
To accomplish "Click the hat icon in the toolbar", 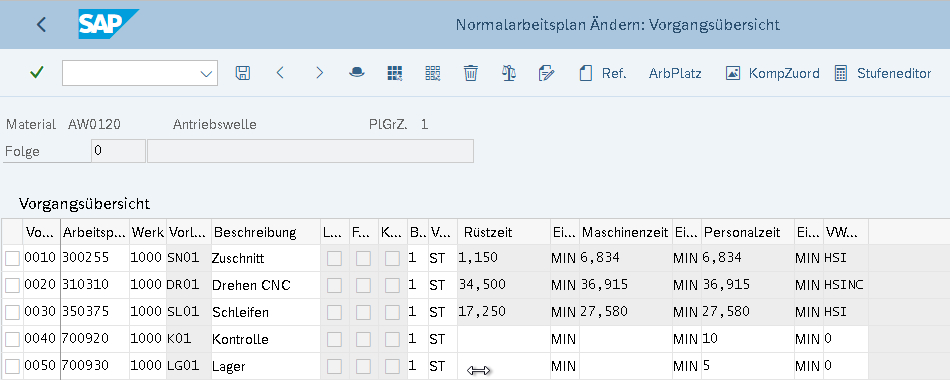I will pyautogui.click(x=357, y=73).
